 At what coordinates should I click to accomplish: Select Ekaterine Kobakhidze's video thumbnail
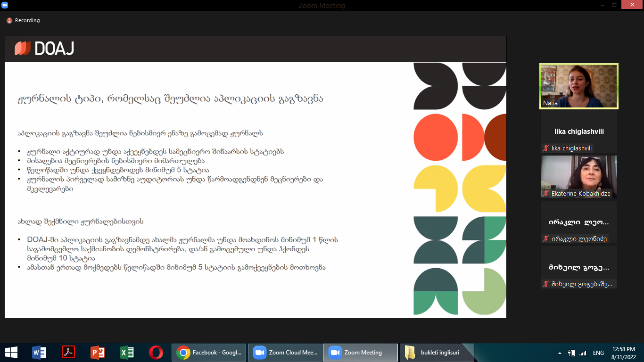(x=579, y=177)
